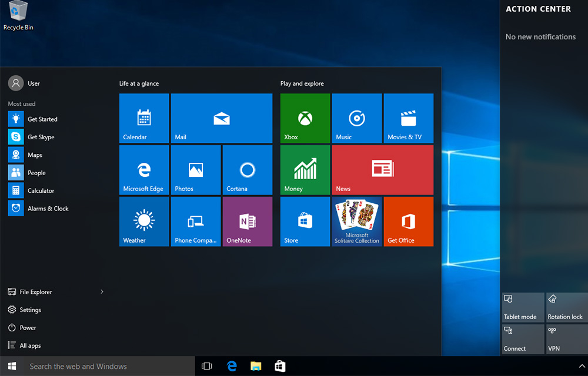Viewport: 588px width, 376px height.
Task: Open the Recycle Bin
Action: pos(18,12)
